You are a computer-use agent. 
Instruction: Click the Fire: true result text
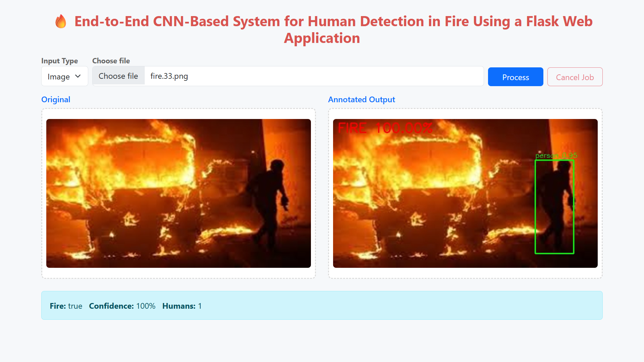[66, 306]
